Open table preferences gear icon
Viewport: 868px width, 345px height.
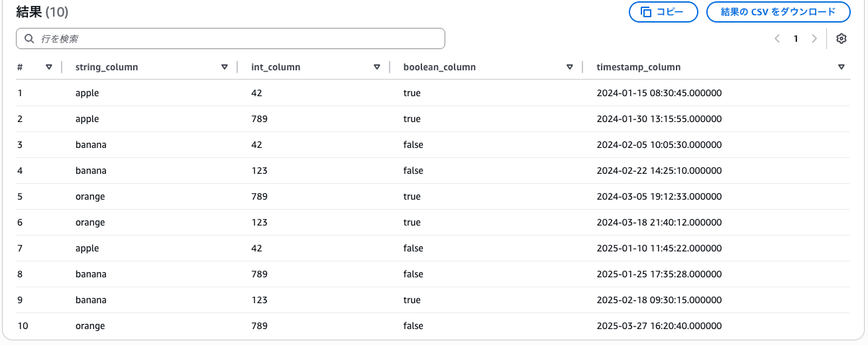coord(841,38)
